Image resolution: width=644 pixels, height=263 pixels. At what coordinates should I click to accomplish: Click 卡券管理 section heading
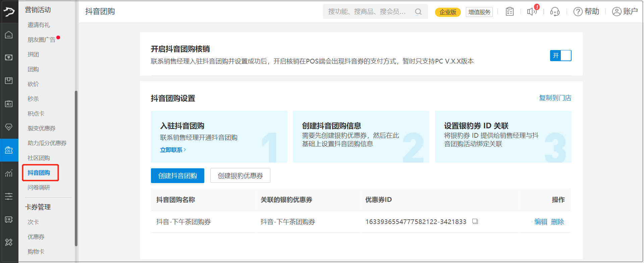click(38, 207)
